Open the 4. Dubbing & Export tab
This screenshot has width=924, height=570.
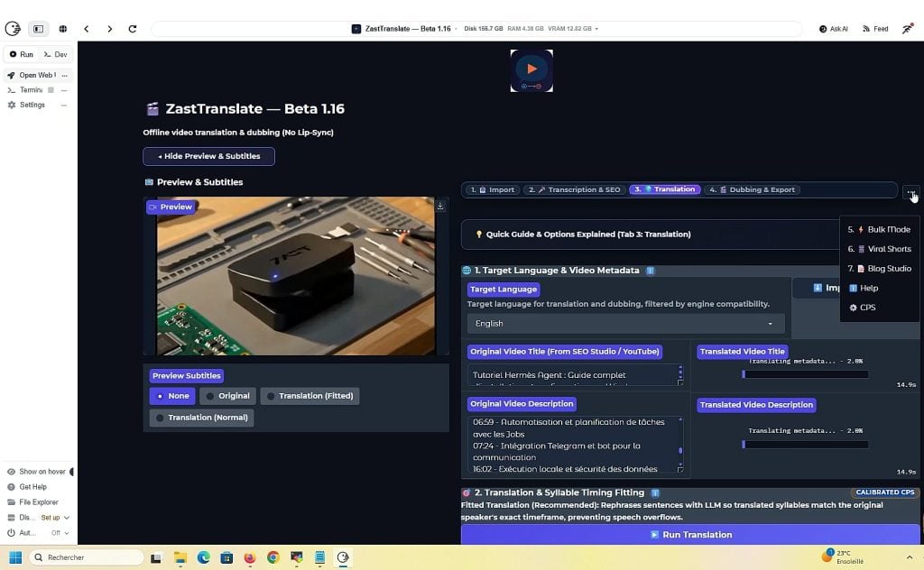click(752, 189)
